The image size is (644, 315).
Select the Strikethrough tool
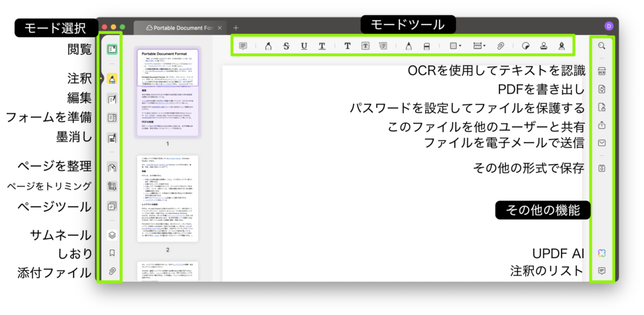pos(286,46)
